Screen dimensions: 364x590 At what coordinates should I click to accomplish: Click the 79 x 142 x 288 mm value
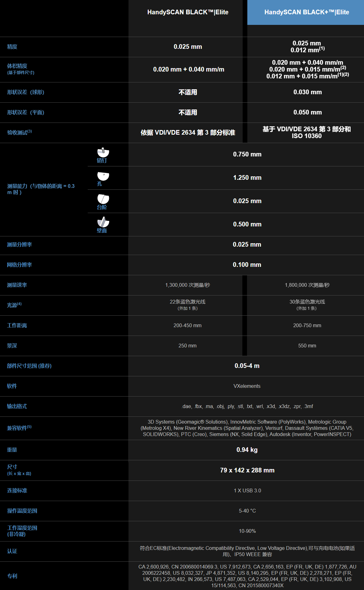point(247,470)
